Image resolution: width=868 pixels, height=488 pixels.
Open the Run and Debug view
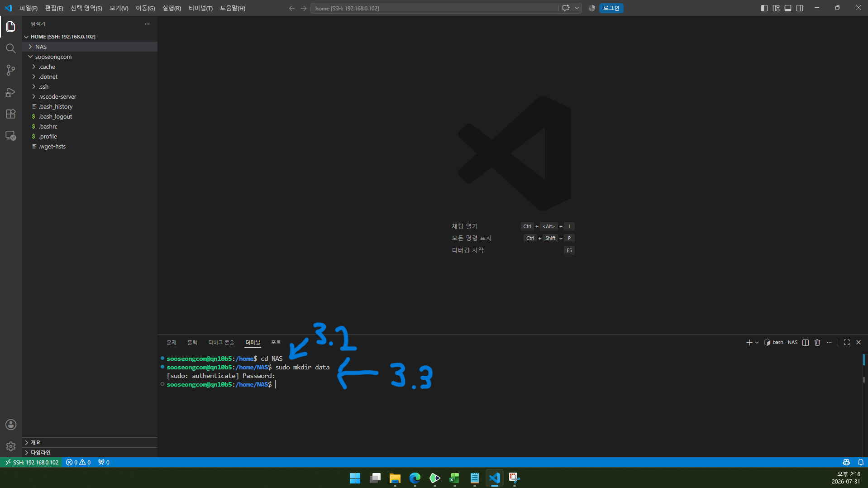pyautogui.click(x=11, y=92)
